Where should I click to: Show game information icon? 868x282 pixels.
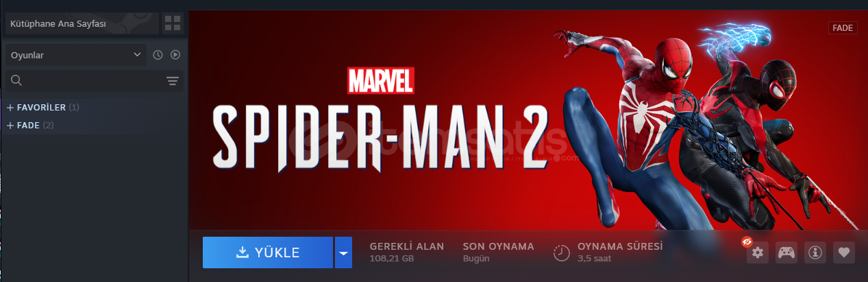tap(815, 252)
